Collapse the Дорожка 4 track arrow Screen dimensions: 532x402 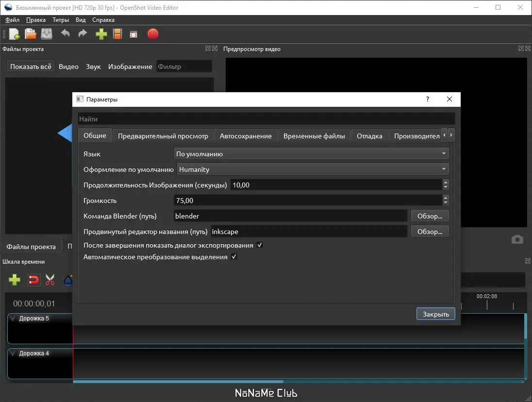pyautogui.click(x=13, y=353)
